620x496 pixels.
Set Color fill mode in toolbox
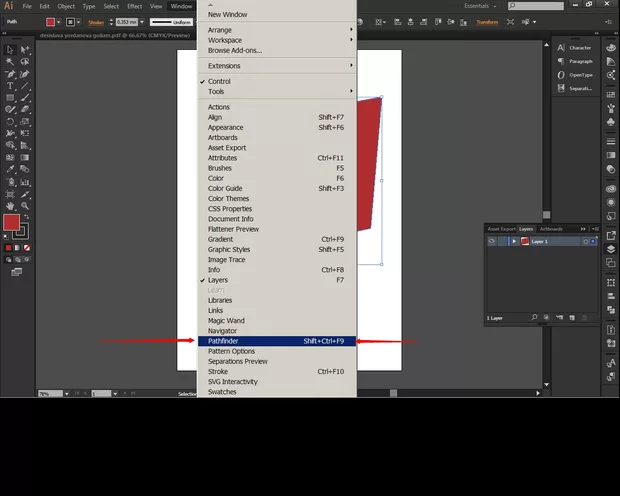coord(8,248)
